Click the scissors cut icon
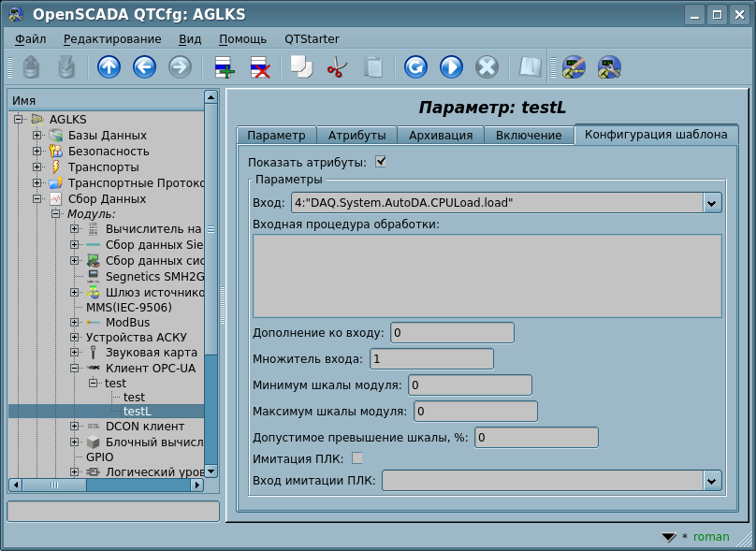756x551 pixels. (335, 67)
